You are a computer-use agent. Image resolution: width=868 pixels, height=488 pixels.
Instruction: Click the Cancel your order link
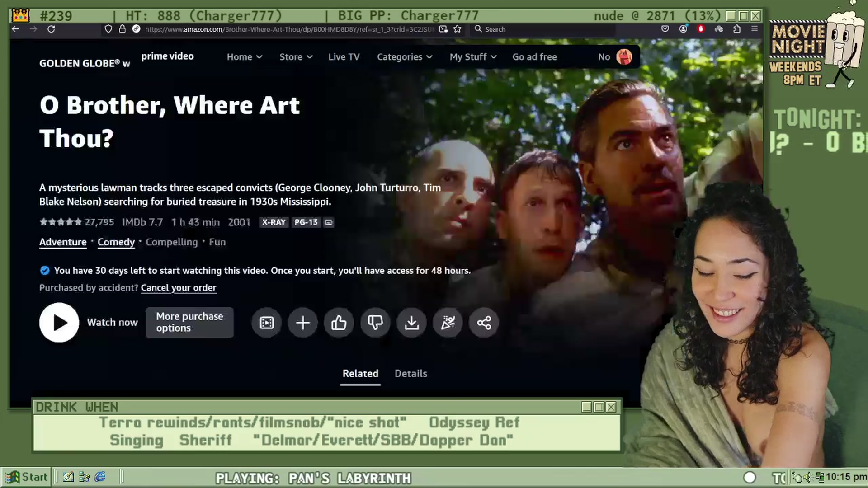(179, 288)
